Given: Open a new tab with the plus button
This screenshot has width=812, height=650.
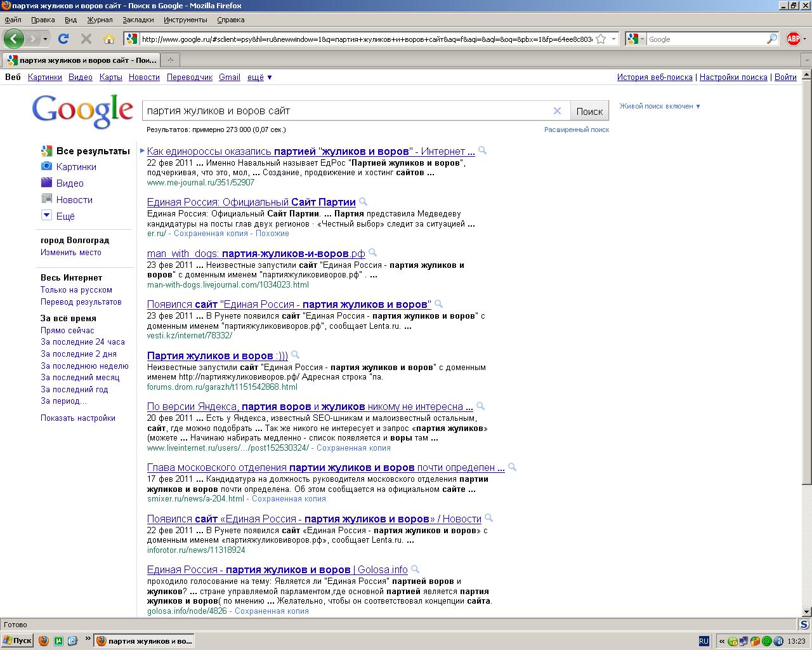Looking at the screenshot, I should click(x=170, y=60).
